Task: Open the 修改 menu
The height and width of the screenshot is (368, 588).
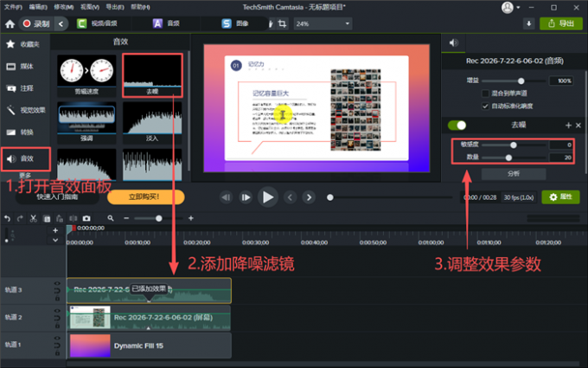Action: coord(63,7)
